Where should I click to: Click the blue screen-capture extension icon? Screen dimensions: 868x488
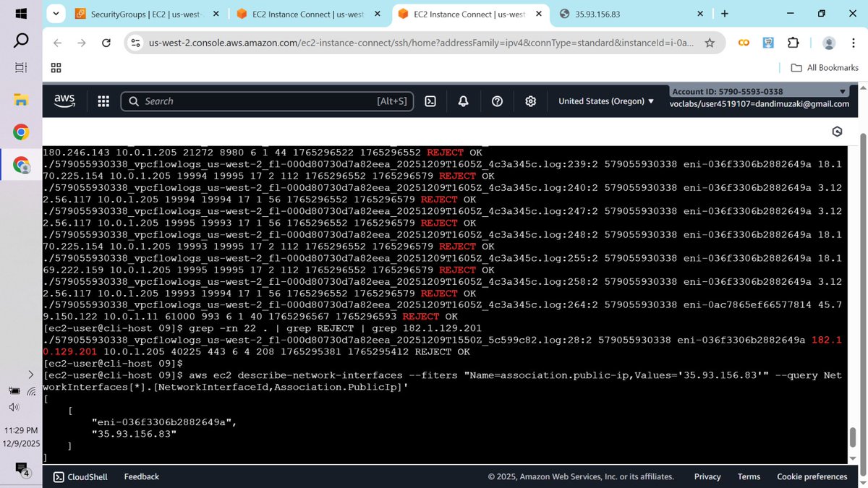tap(769, 43)
